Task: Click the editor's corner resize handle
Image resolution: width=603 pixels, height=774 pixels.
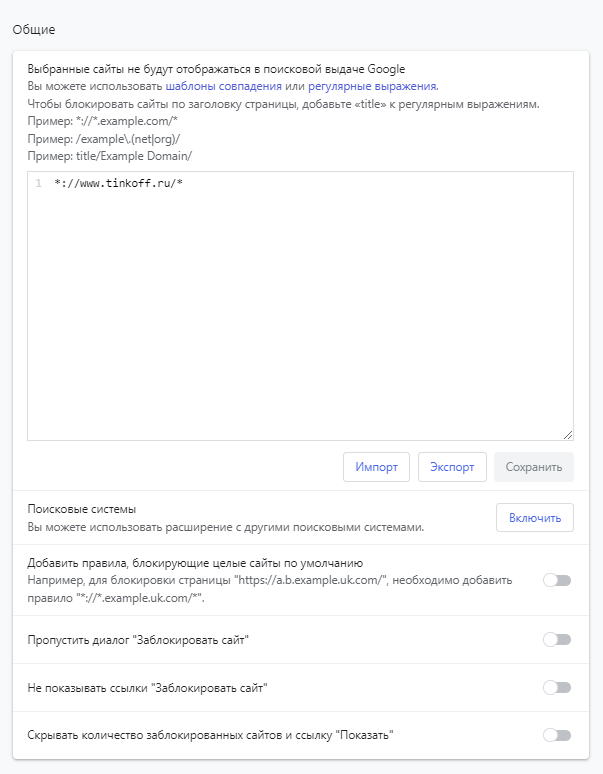Action: [x=568, y=434]
